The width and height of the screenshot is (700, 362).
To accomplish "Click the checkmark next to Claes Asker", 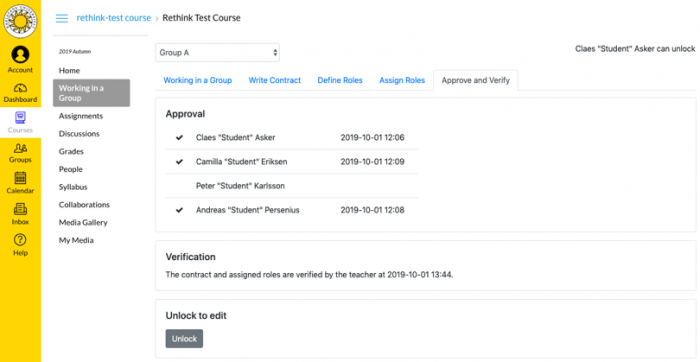I will [179, 137].
